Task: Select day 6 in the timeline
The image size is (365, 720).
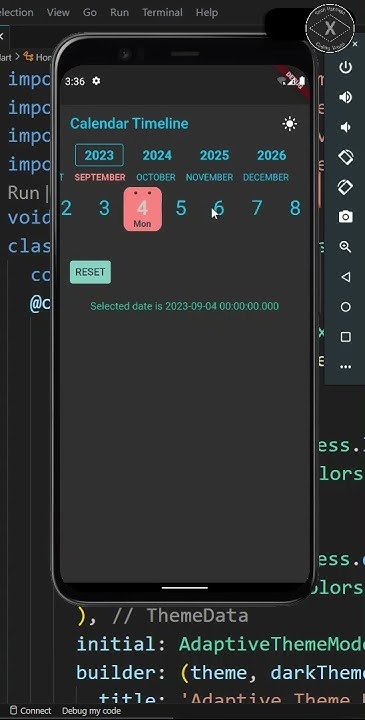Action: [219, 208]
